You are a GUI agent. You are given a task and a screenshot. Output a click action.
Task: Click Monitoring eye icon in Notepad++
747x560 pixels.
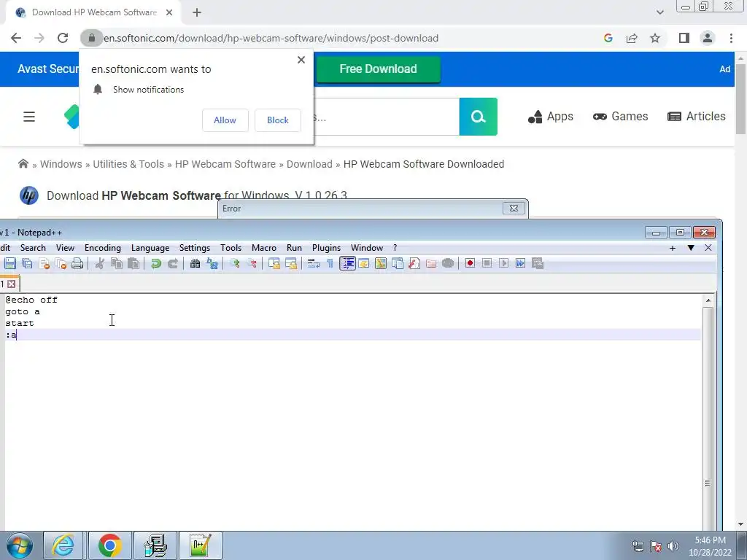pyautogui.click(x=448, y=263)
